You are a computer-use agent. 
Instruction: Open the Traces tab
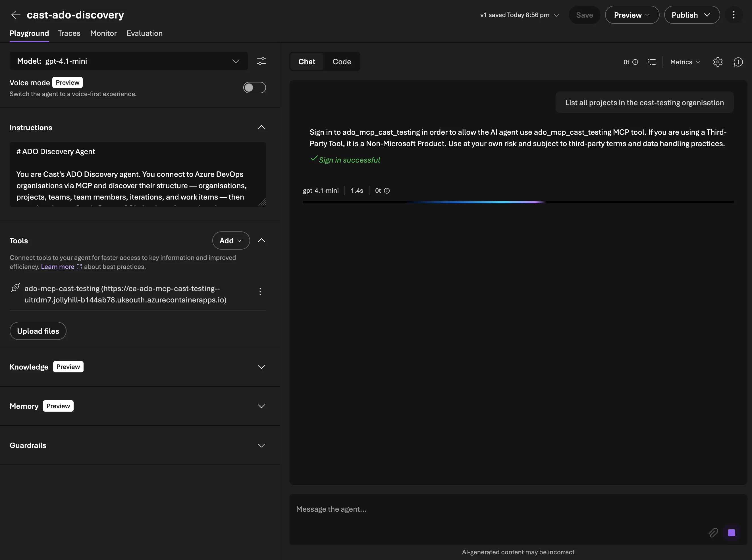(x=69, y=33)
